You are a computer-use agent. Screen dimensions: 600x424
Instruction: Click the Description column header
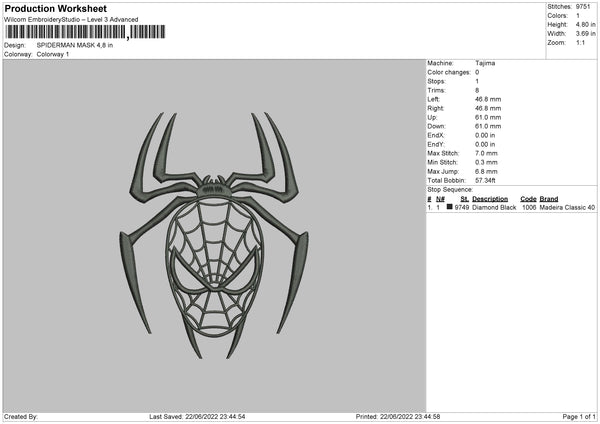(490, 199)
